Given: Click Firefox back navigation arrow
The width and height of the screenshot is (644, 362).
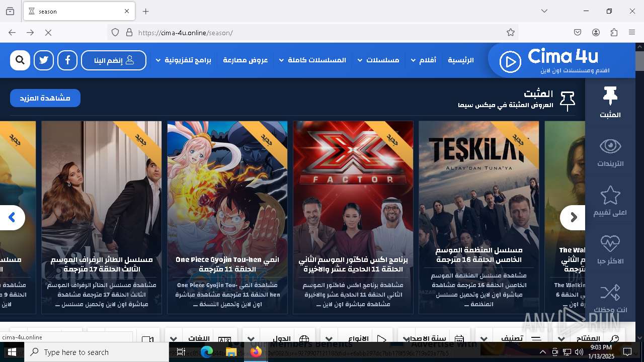Looking at the screenshot, I should (12, 33).
